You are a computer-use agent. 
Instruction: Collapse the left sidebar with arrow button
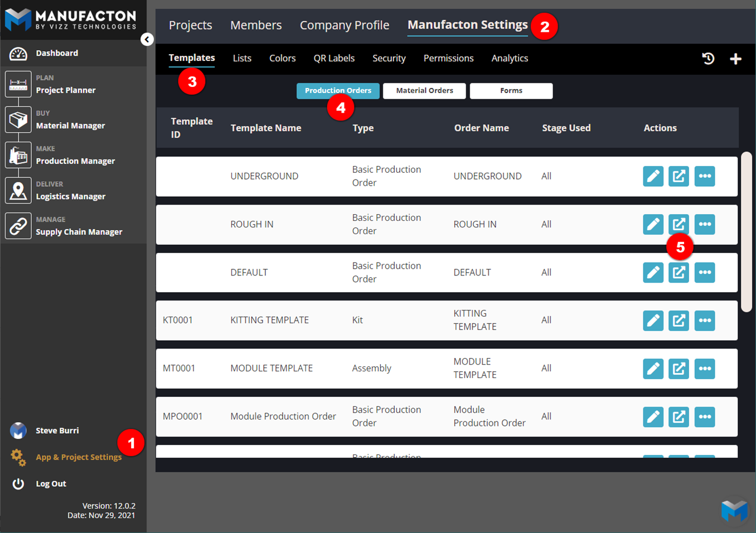[147, 39]
